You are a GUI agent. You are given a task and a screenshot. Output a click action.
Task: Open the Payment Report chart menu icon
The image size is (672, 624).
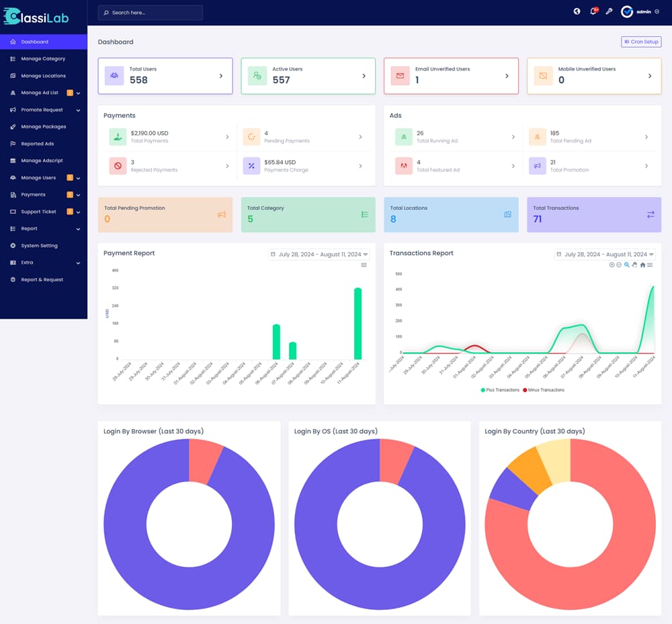[364, 265]
